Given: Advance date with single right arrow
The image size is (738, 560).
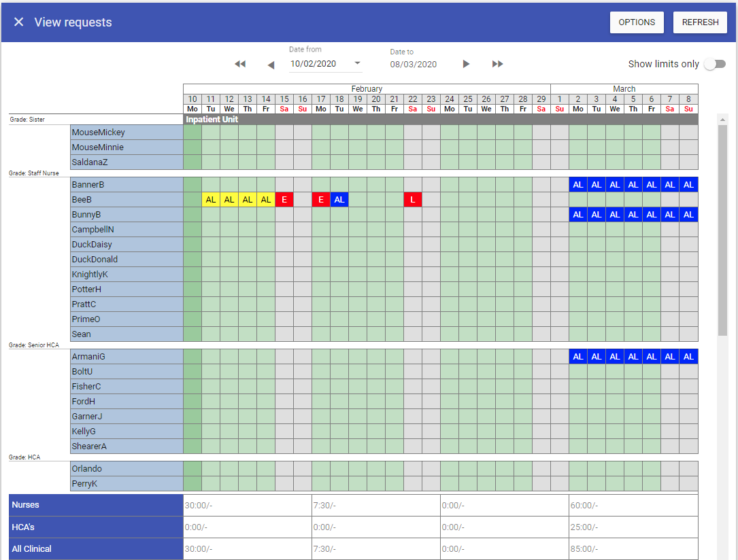Looking at the screenshot, I should click(x=466, y=64).
